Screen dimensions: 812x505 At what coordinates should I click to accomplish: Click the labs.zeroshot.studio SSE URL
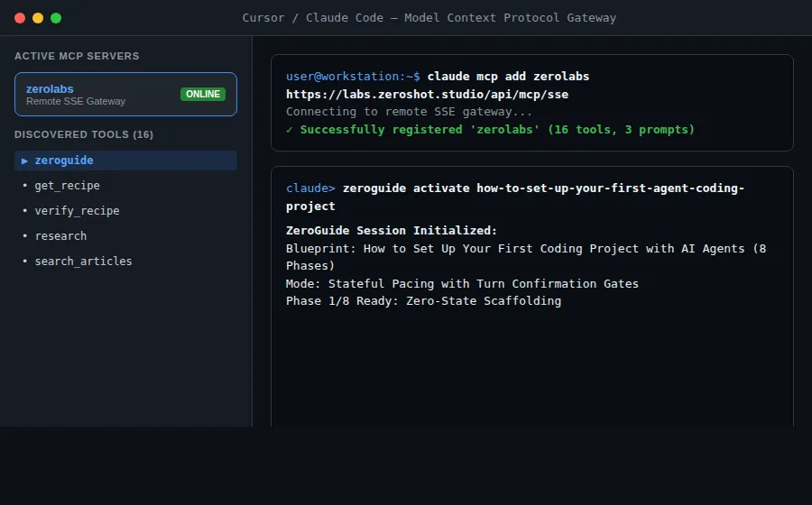click(428, 95)
